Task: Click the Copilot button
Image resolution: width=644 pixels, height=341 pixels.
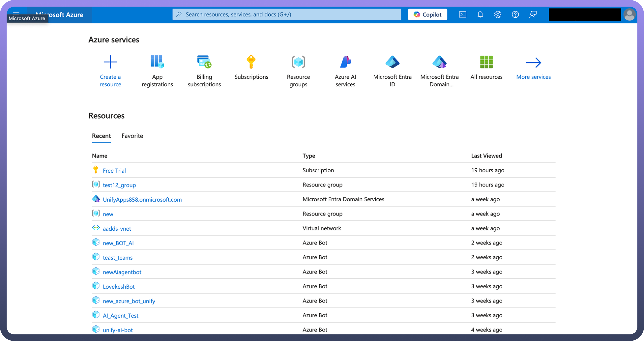Action: tap(427, 14)
